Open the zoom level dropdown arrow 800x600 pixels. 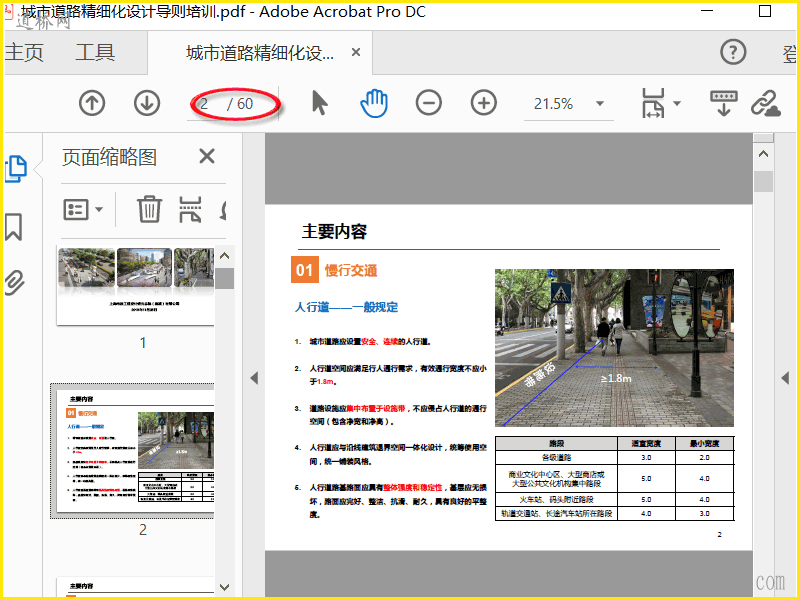[600, 104]
